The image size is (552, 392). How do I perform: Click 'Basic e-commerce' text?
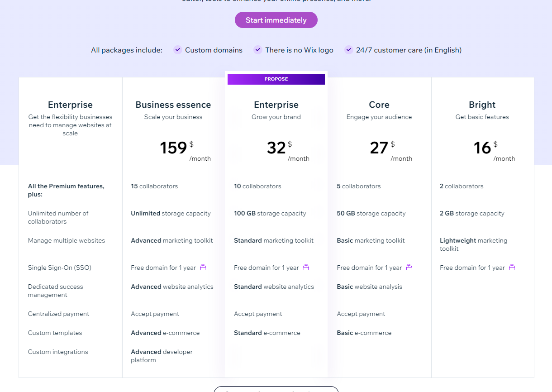tap(364, 333)
